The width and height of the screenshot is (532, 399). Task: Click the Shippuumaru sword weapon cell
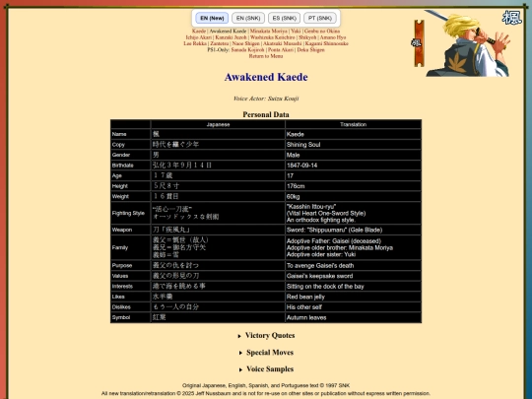(354, 230)
